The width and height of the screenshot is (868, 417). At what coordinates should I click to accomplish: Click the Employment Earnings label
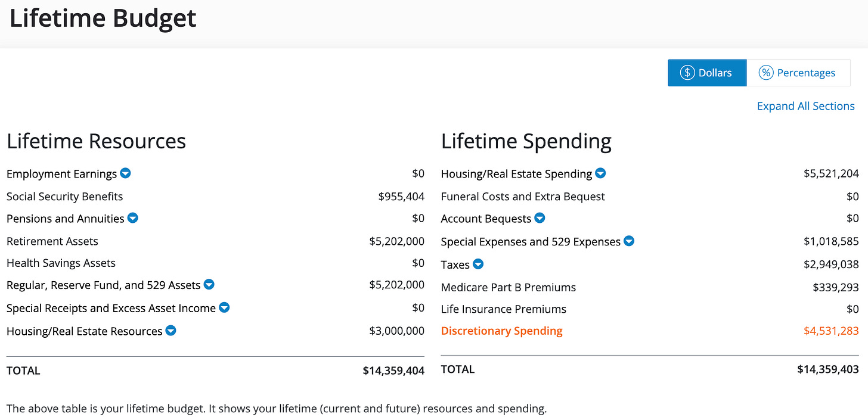(61, 174)
